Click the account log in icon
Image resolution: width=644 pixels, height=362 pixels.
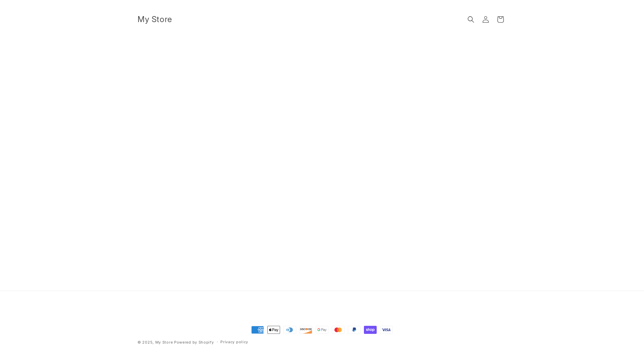pyautogui.click(x=486, y=19)
